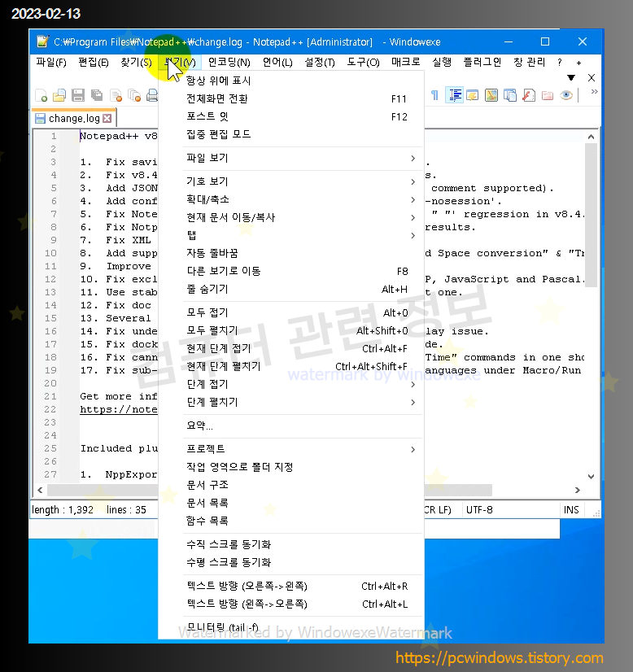Expand the toolbar overflow chevron
The height and width of the screenshot is (672, 633).
[x=594, y=91]
